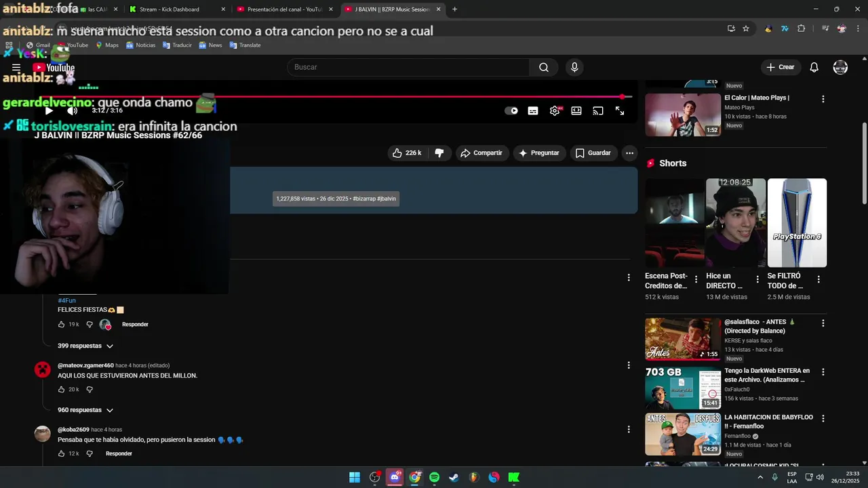The width and height of the screenshot is (868, 488).
Task: Open the PlayStation 6 short thumbnail
Action: (797, 223)
